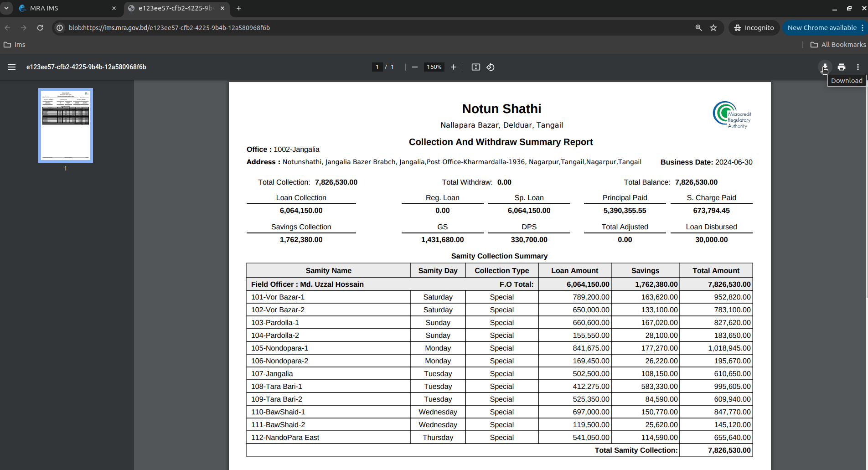The image size is (868, 470).
Task: Click the Collection Type column header
Action: click(x=501, y=270)
